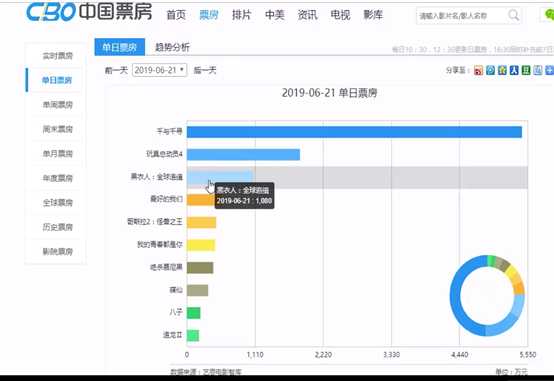Click the 单位：万元 unit text
Image resolution: width=554 pixels, height=381 pixels.
pos(511,371)
